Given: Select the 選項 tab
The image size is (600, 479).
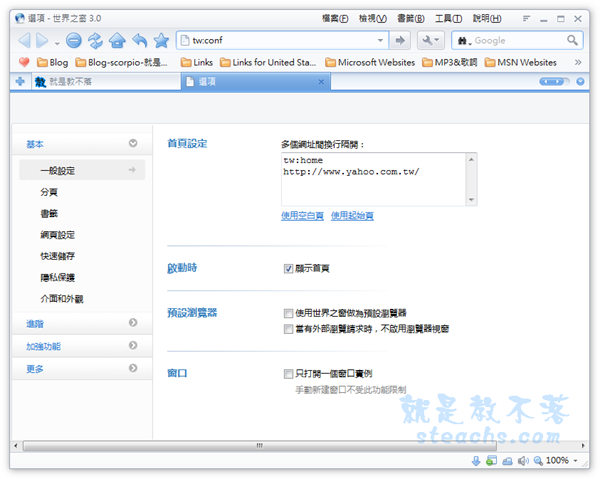Looking at the screenshot, I should [x=256, y=81].
